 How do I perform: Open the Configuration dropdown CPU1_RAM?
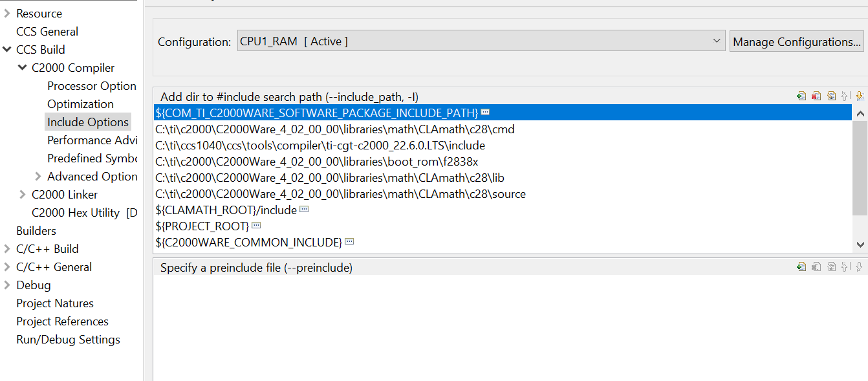click(x=481, y=41)
